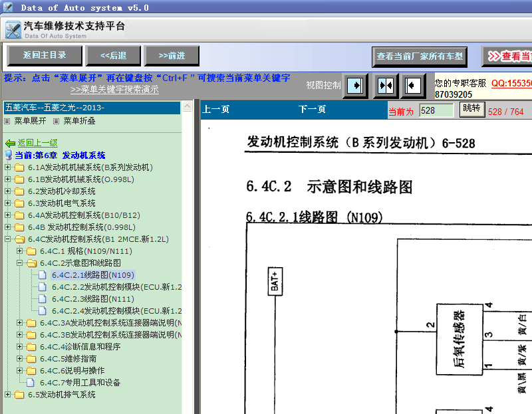The image size is (532, 414).
Task: Click the QQ customer service link
Action: [511, 83]
